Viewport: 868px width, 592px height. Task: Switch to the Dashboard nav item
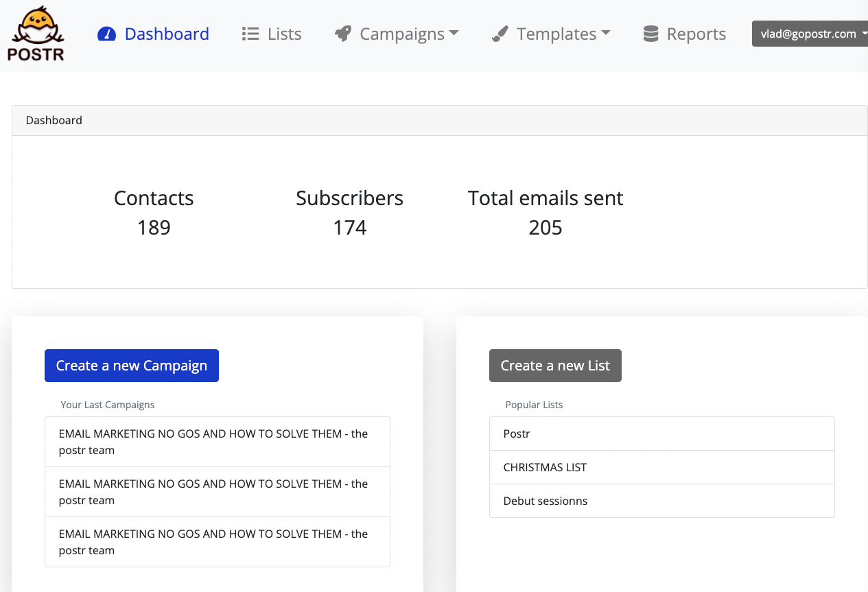click(165, 33)
